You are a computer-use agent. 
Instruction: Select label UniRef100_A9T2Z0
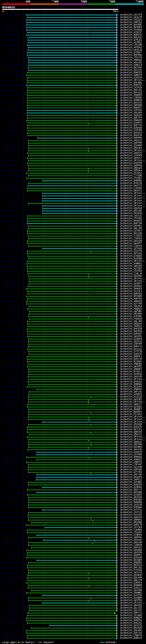tap(131, 70)
